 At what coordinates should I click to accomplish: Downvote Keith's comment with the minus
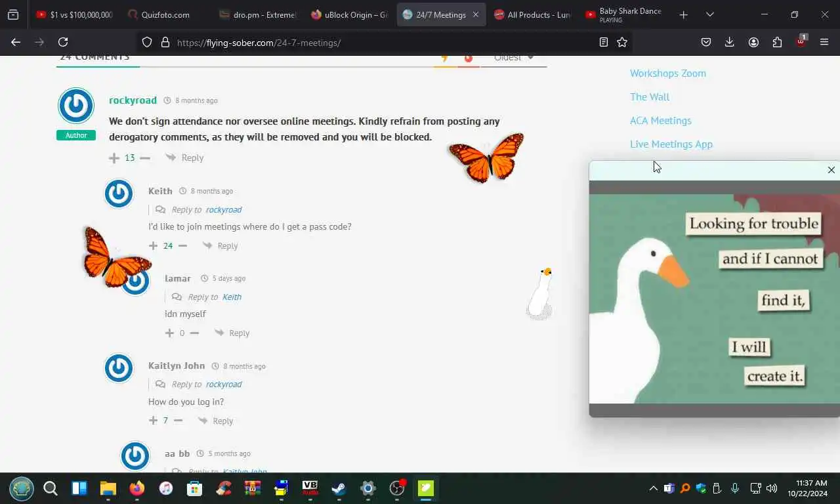coord(182,245)
